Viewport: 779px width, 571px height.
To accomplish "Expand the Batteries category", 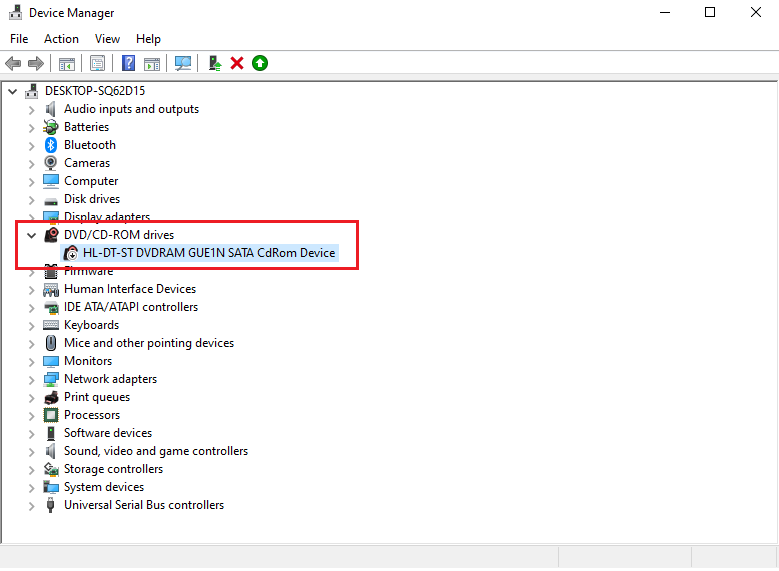I will pyautogui.click(x=31, y=128).
